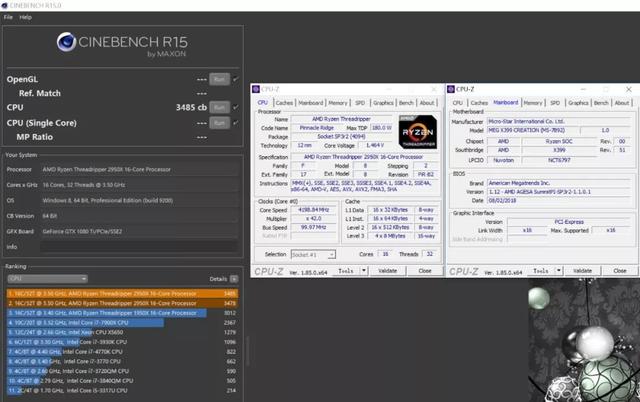Close the right CPU-Z window with X
Image resolution: width=640 pixels, height=402 pixels.
click(629, 89)
